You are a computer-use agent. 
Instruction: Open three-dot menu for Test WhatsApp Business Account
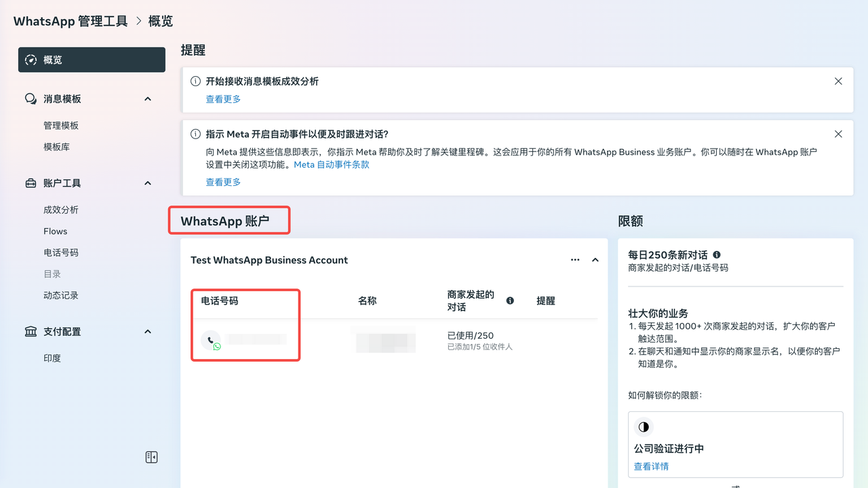pyautogui.click(x=575, y=260)
